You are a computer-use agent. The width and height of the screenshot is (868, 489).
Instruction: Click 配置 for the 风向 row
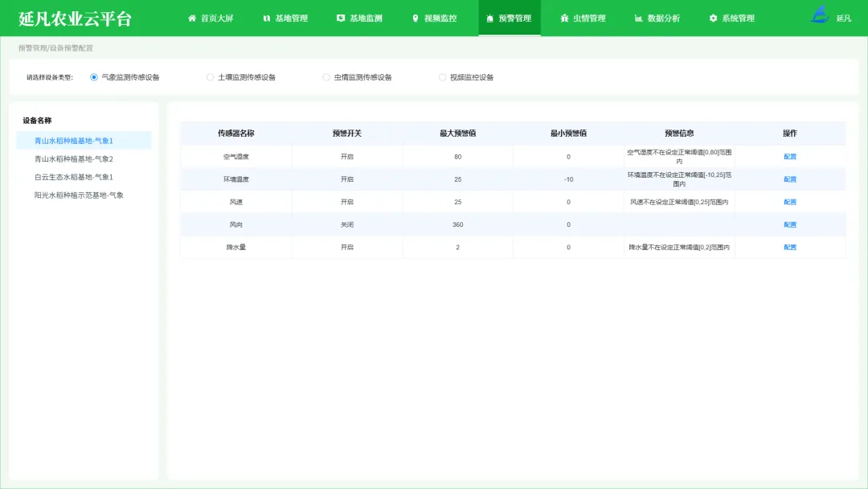point(790,225)
